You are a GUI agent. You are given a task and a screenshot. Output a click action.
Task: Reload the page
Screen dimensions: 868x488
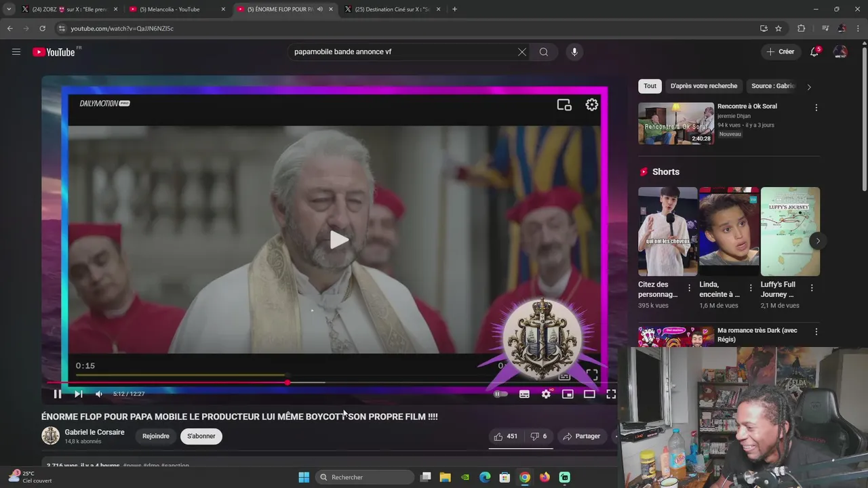pos(42,28)
